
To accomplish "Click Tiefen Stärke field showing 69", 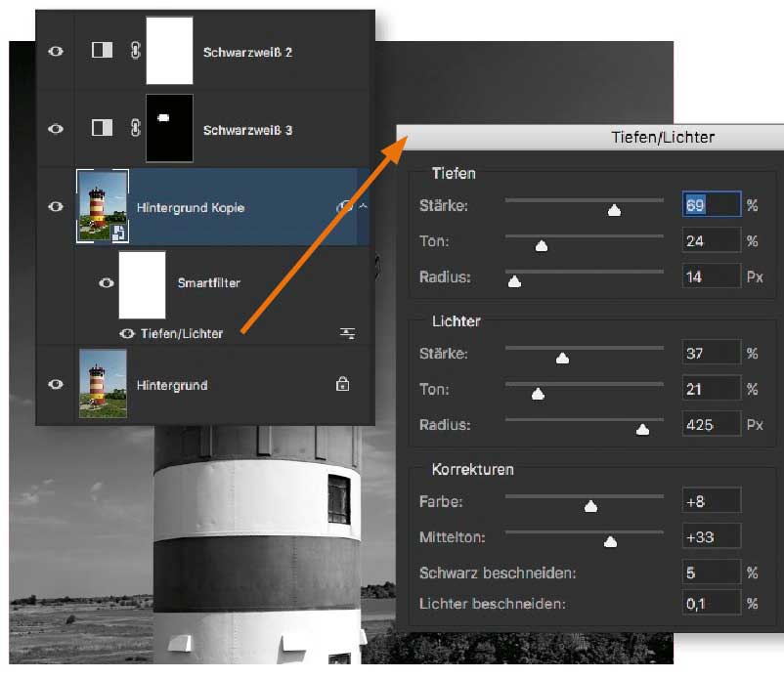I will click(x=712, y=204).
